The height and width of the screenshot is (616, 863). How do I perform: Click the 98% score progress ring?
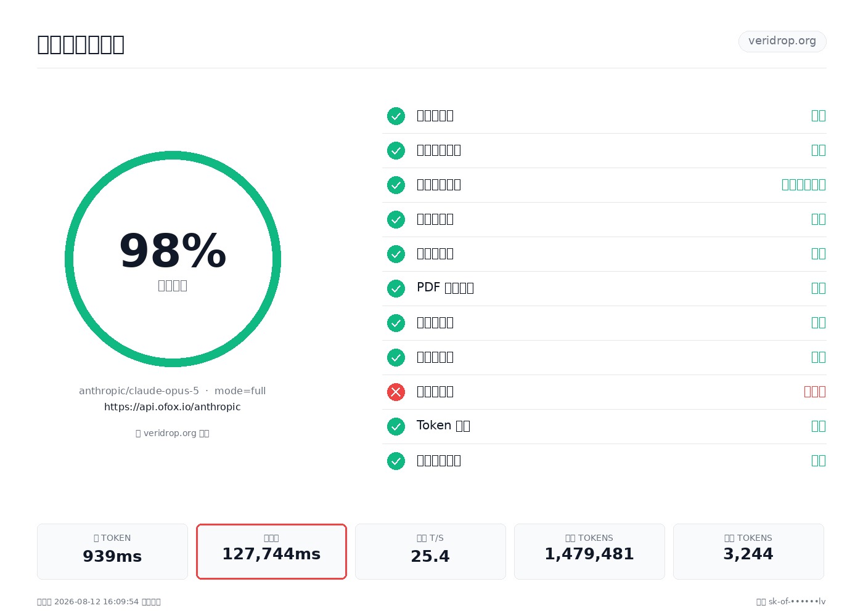point(173,259)
